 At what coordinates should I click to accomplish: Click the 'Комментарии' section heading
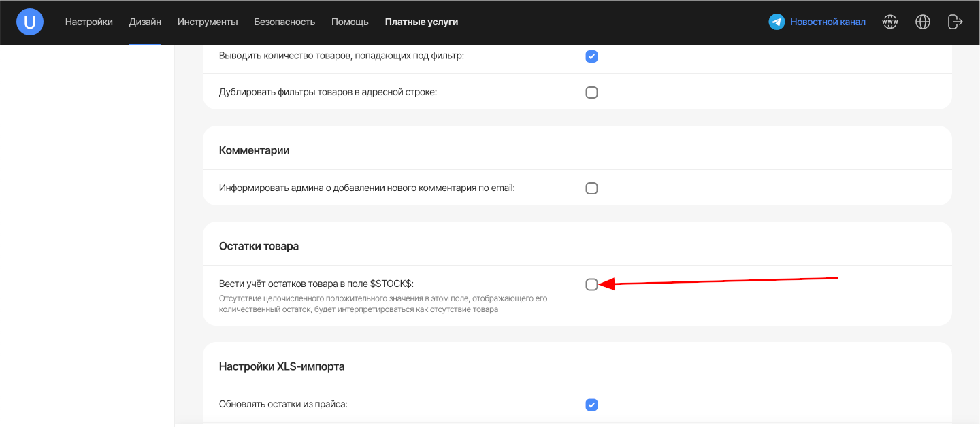pyautogui.click(x=254, y=150)
